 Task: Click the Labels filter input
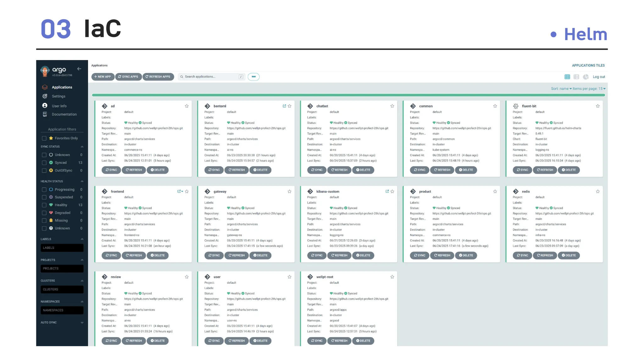click(x=62, y=248)
